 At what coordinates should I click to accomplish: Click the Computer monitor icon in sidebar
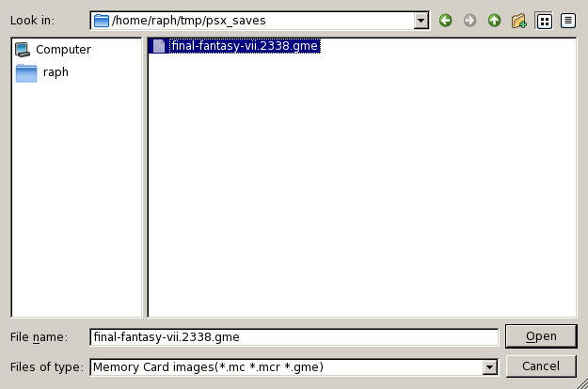[x=23, y=50]
